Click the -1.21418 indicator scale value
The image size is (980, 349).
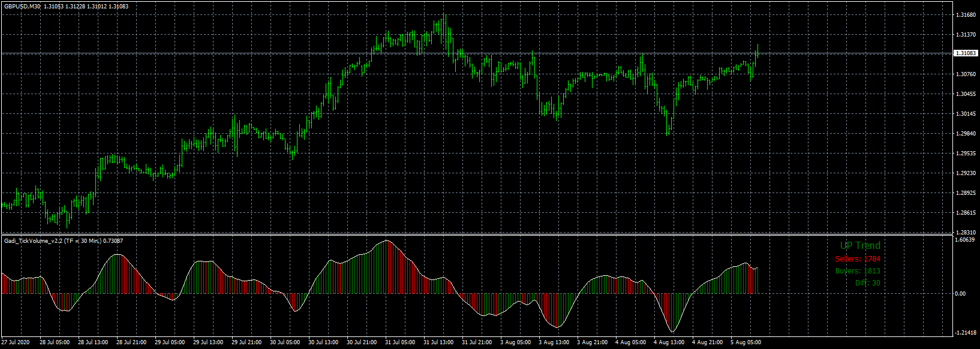coord(965,333)
